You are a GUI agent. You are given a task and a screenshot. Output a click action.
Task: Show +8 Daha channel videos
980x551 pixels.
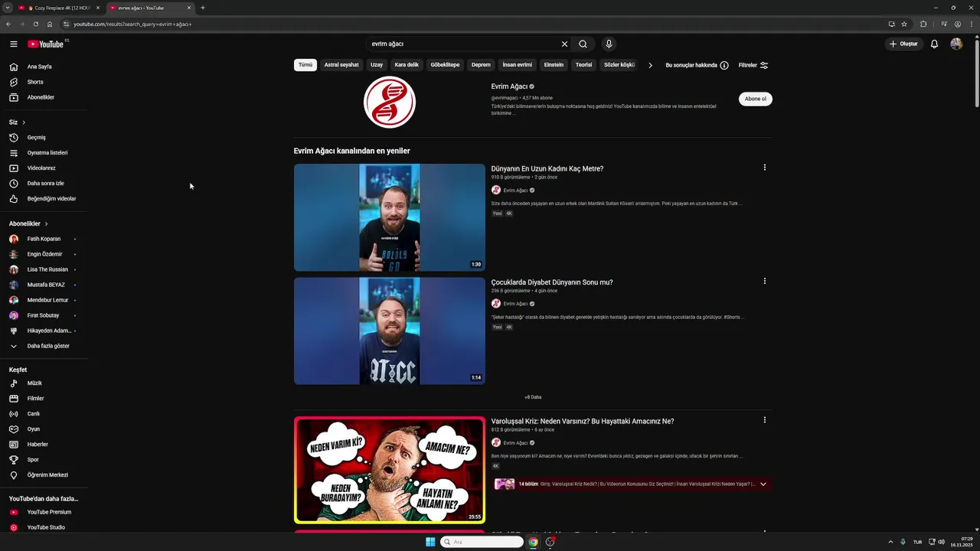(x=533, y=397)
